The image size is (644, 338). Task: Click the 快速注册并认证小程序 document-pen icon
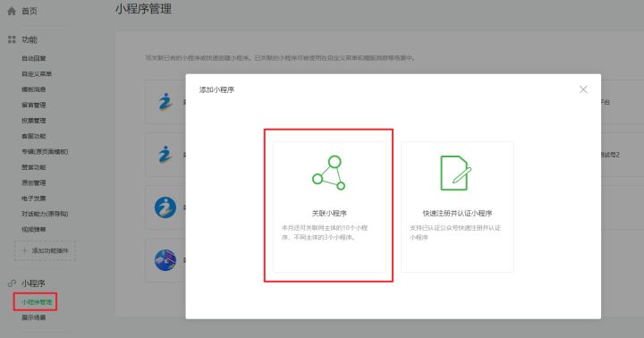pos(455,173)
